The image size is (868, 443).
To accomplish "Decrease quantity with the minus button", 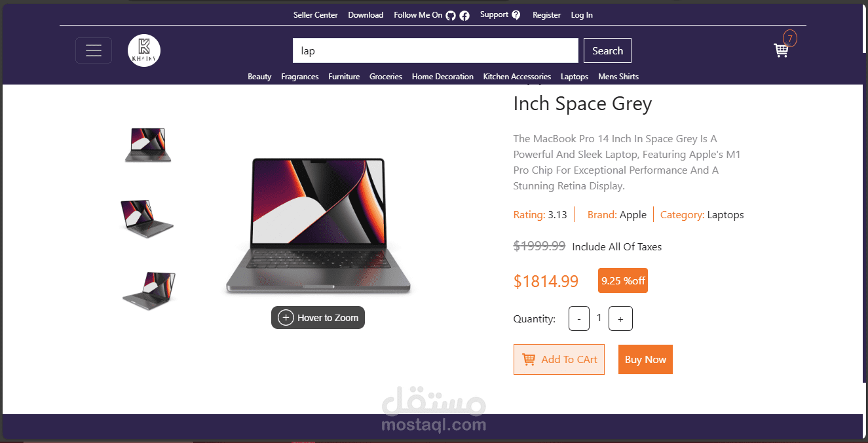I will pyautogui.click(x=579, y=318).
